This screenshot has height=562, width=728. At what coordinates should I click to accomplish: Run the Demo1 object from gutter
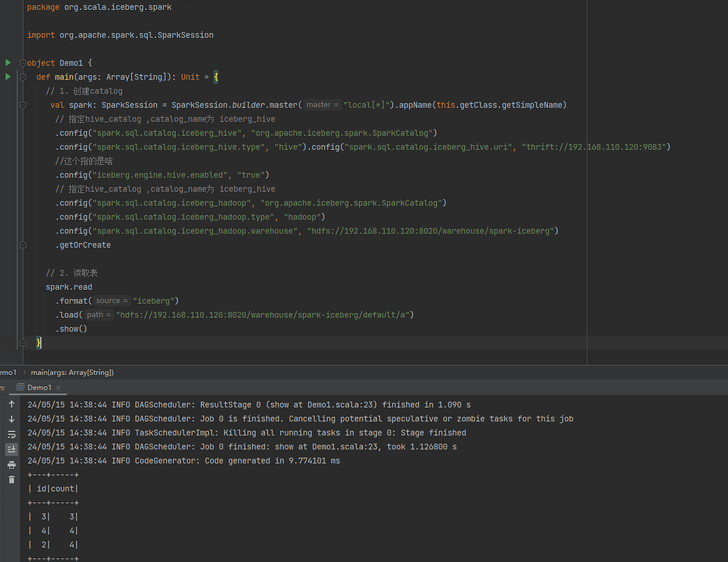(x=8, y=63)
